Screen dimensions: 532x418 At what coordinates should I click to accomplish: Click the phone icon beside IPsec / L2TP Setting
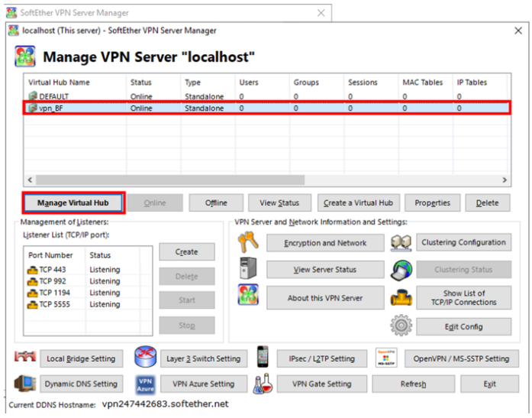click(x=263, y=358)
